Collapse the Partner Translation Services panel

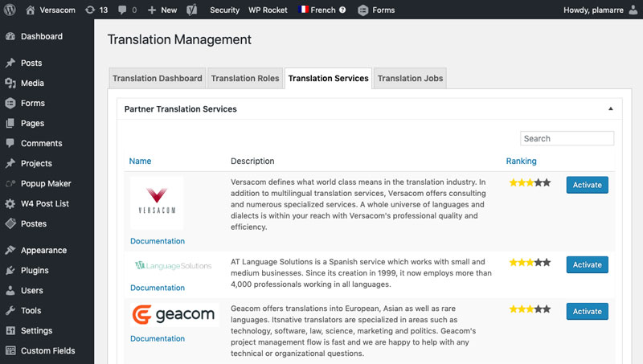pyautogui.click(x=611, y=108)
